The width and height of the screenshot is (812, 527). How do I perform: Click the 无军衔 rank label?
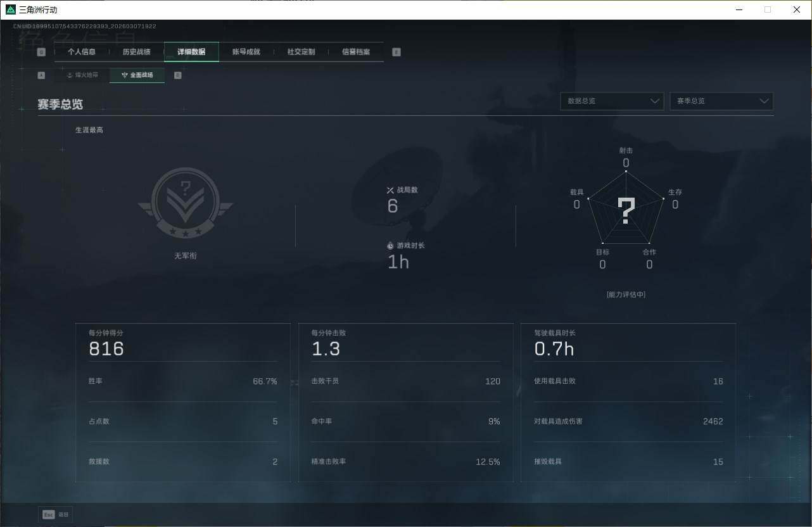pos(186,256)
